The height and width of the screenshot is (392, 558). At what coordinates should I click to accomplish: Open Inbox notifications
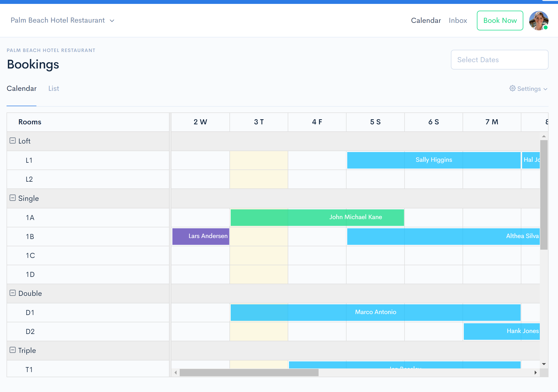point(458,20)
